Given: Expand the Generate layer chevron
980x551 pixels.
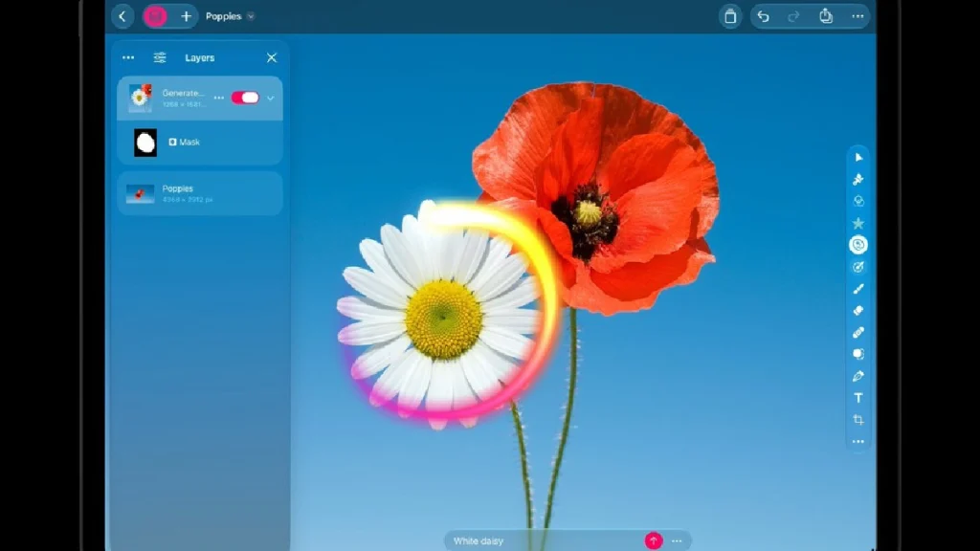Looking at the screenshot, I should [271, 99].
